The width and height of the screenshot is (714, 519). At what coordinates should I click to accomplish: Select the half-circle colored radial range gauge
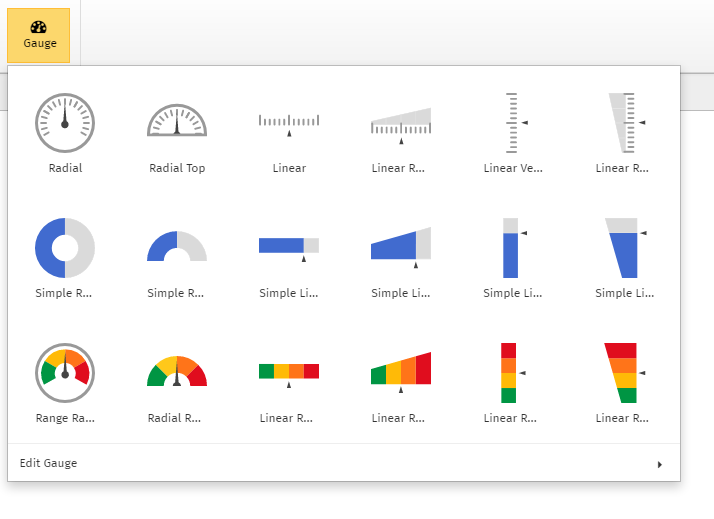177,372
